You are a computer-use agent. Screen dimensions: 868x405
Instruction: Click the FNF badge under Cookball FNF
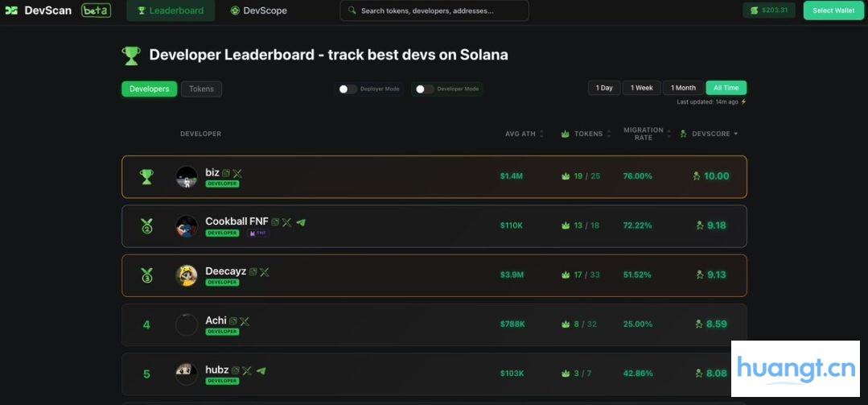coord(257,233)
